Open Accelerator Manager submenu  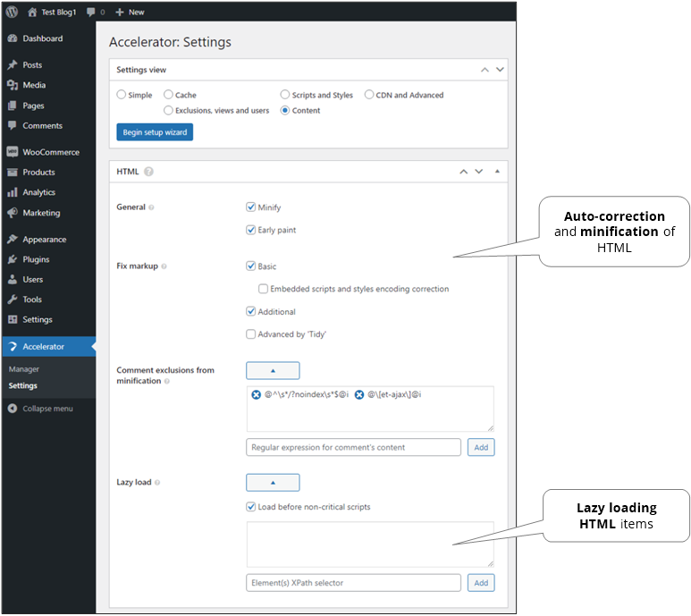click(24, 369)
